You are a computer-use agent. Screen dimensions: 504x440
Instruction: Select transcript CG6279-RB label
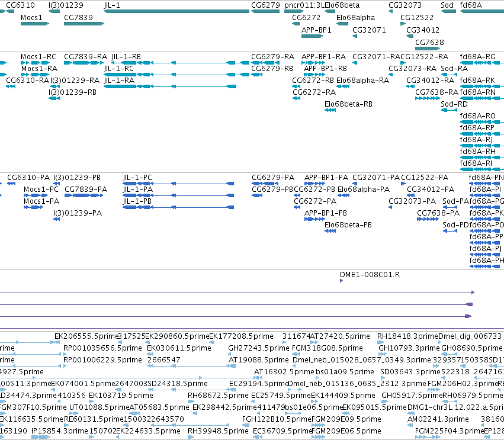point(272,69)
